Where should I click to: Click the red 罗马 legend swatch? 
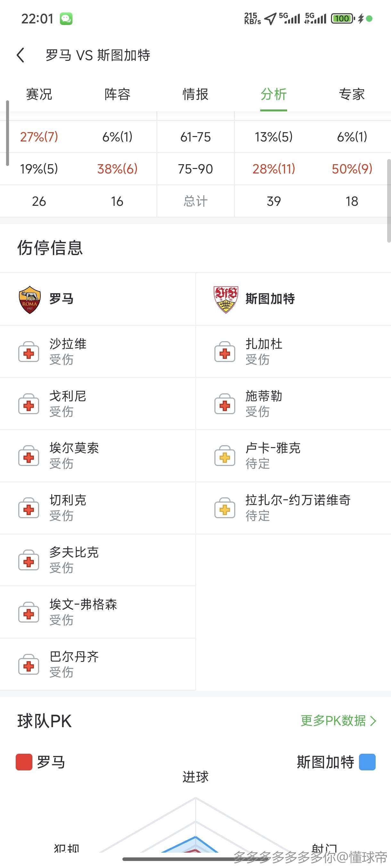(x=24, y=762)
